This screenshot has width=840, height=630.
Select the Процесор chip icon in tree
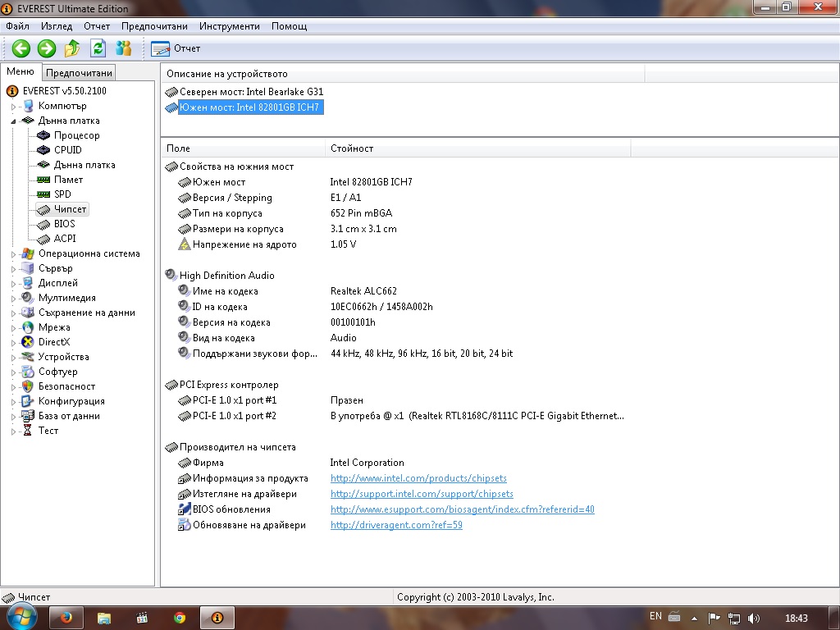click(x=43, y=135)
